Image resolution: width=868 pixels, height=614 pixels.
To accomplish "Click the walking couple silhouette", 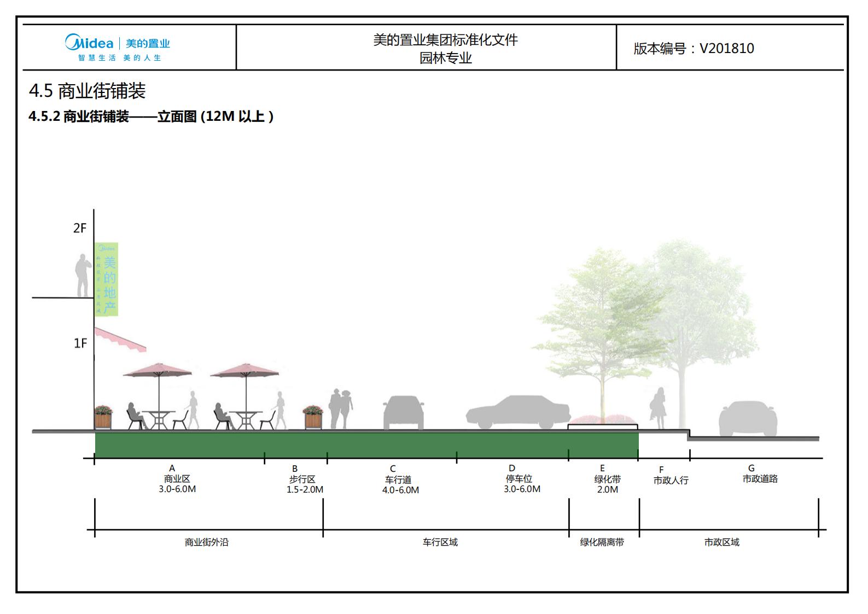I will click(340, 409).
